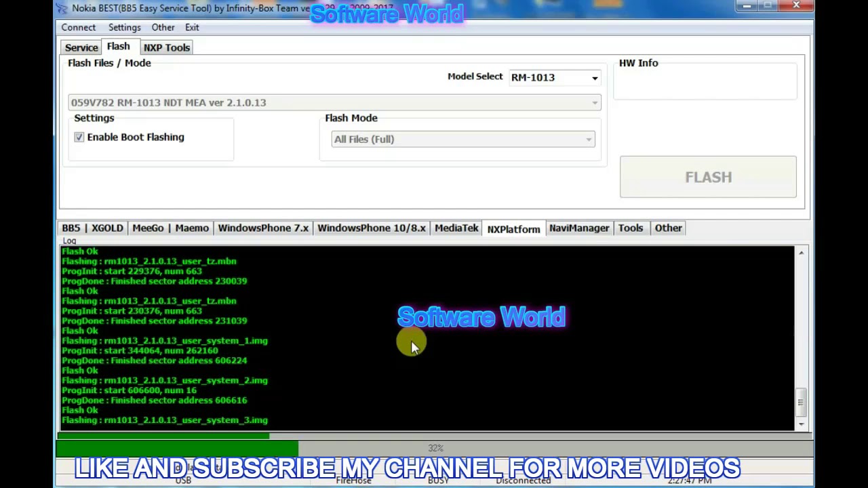Switch to the BB5 | XGOLD platform tab
This screenshot has width=868, height=488.
93,228
